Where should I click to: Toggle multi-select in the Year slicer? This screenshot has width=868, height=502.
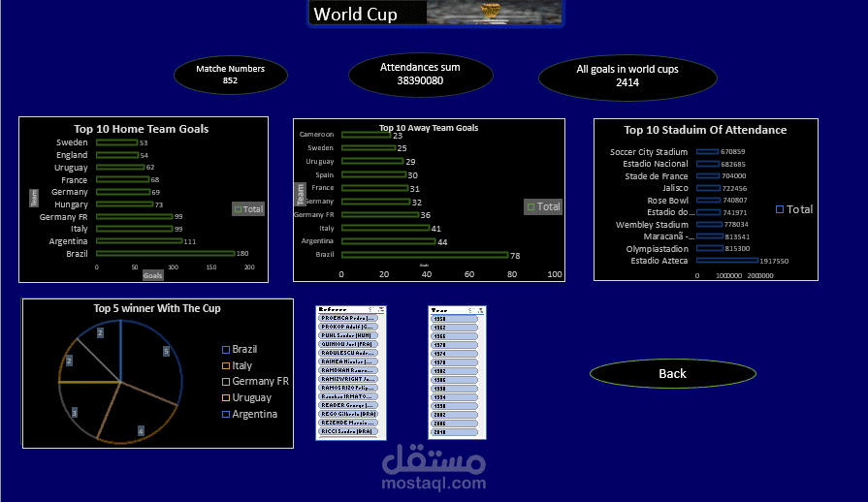(471, 310)
